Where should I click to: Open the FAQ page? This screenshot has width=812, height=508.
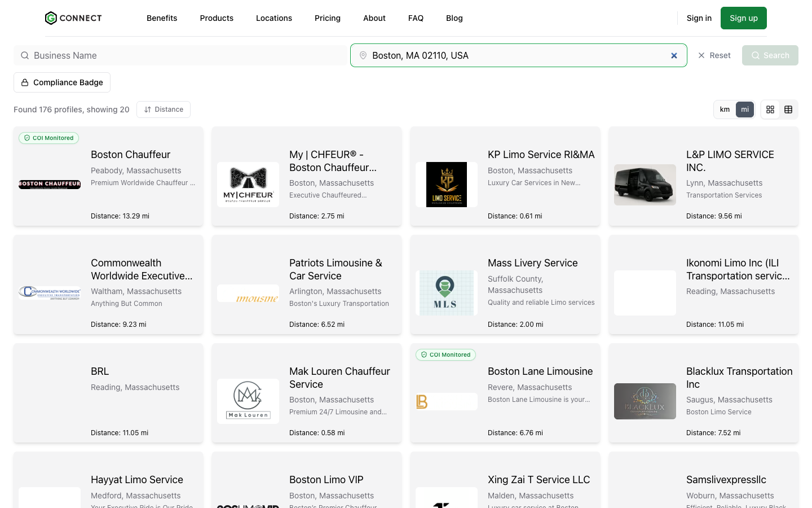416,18
